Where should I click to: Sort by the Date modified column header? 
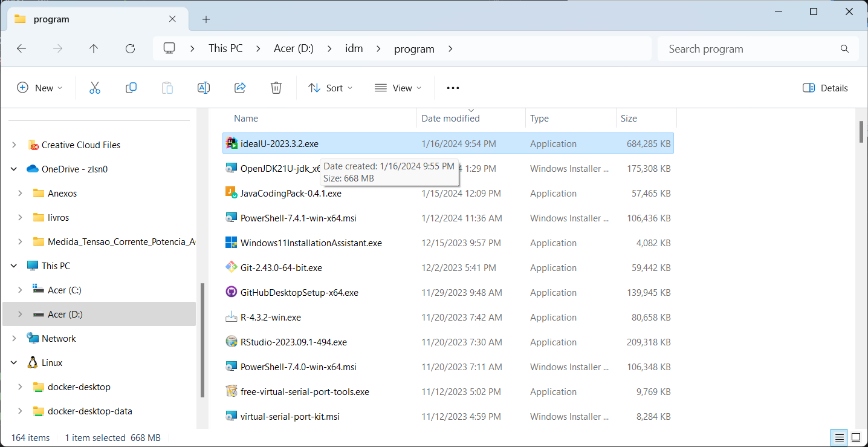point(471,119)
